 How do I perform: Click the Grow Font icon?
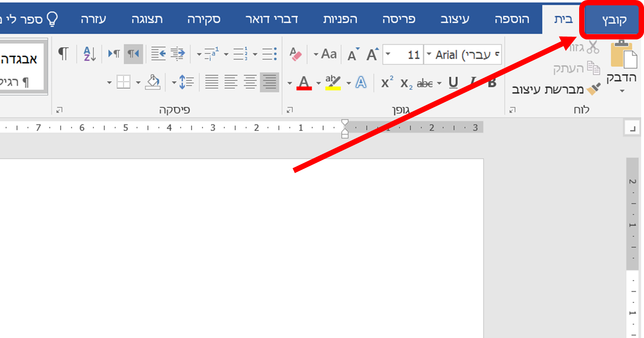pyautogui.click(x=372, y=54)
